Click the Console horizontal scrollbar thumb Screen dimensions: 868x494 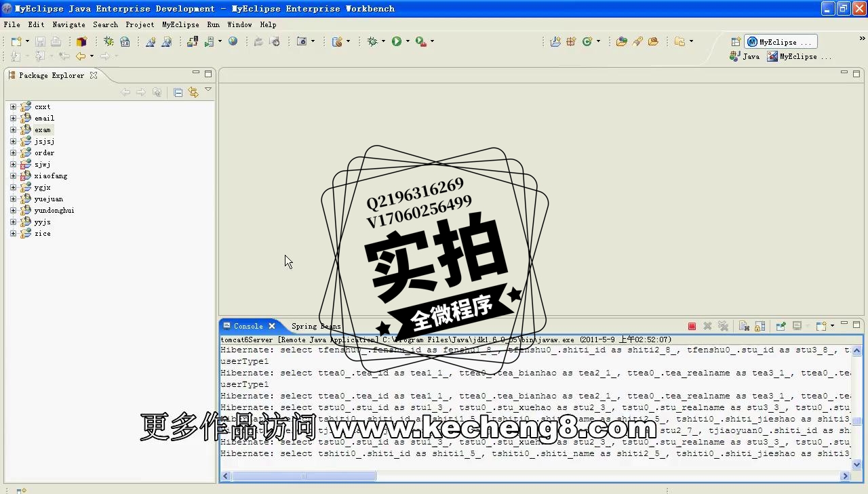tap(304, 476)
